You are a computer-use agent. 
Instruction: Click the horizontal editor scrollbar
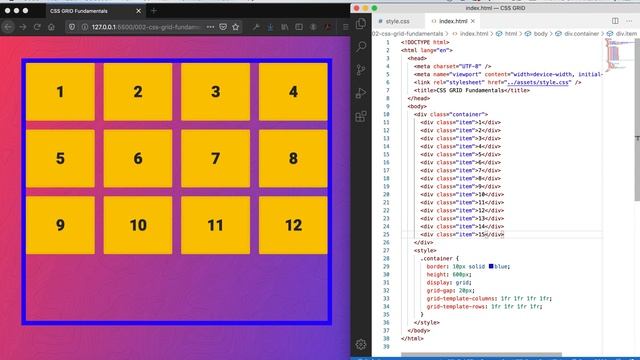pyautogui.click(x=482, y=354)
